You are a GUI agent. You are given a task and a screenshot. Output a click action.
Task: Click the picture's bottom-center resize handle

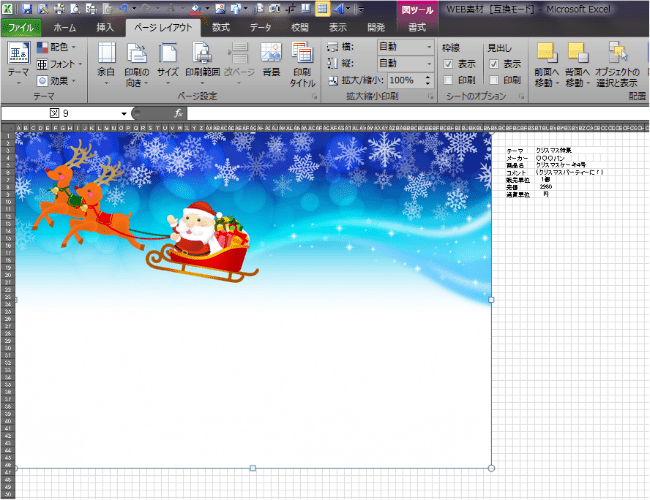click(x=253, y=468)
